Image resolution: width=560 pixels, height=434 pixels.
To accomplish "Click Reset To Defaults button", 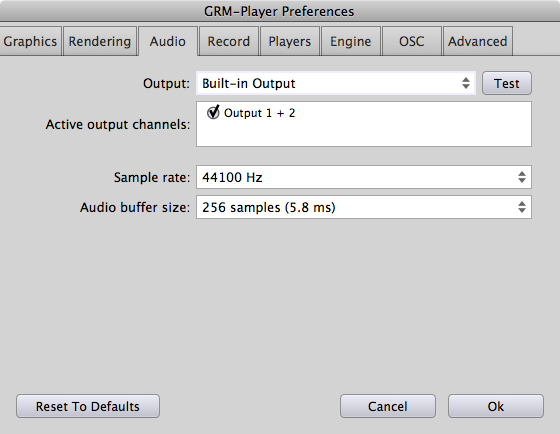I will 88,406.
